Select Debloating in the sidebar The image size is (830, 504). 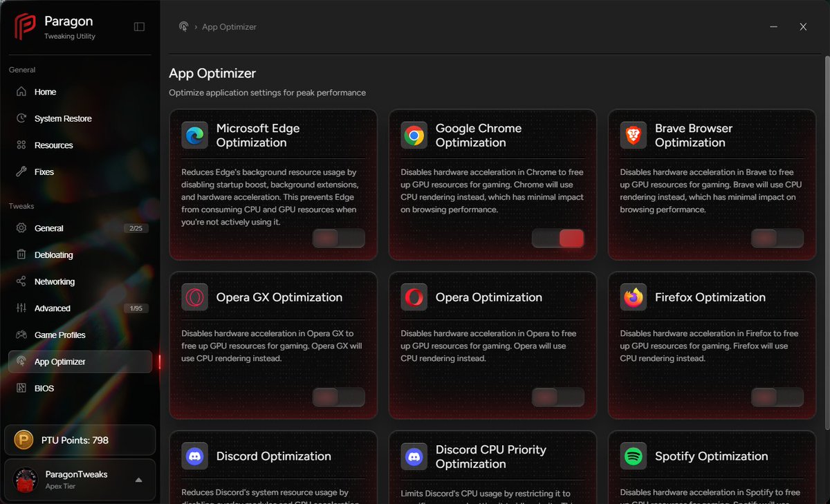click(x=80, y=254)
